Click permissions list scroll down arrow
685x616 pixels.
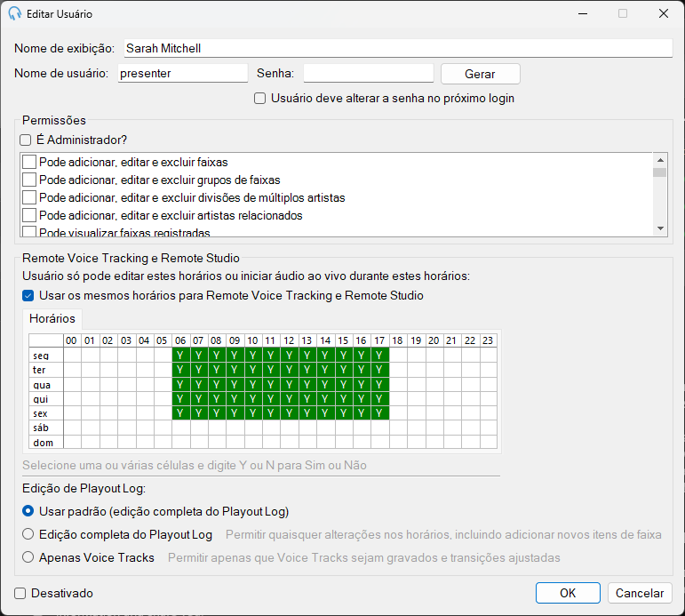660,228
